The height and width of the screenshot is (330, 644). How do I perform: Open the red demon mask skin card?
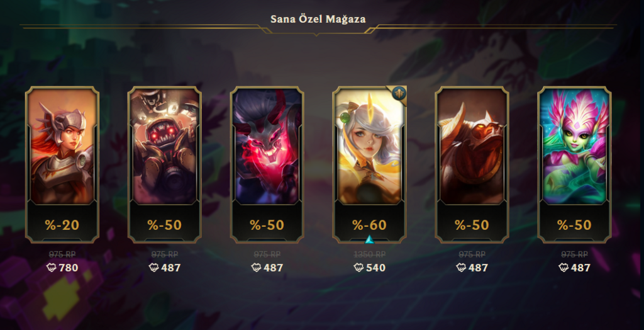click(267, 164)
